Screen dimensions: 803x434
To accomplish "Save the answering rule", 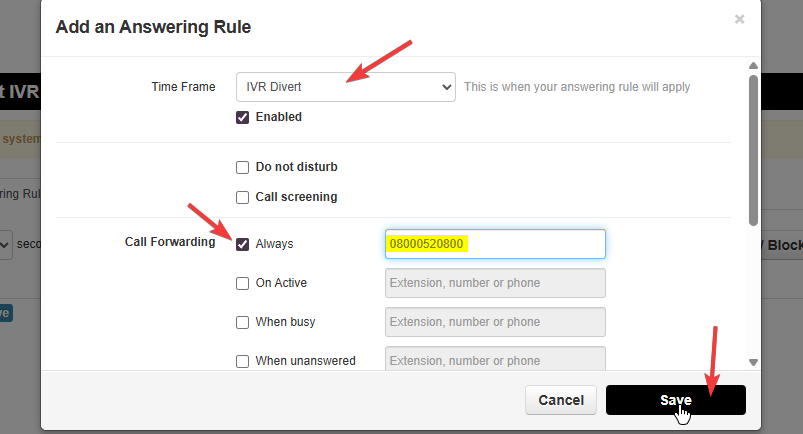I will click(675, 400).
